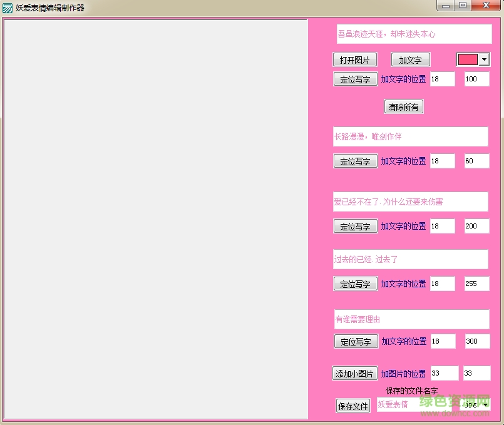Image resolution: width=504 pixels, height=425 pixels.
Task: Click 定位写字 button beneath 过去的已经 text
Action: point(356,284)
